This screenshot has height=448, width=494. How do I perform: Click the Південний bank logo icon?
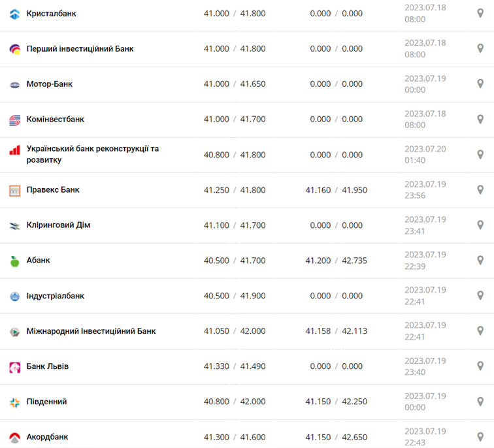pyautogui.click(x=15, y=402)
